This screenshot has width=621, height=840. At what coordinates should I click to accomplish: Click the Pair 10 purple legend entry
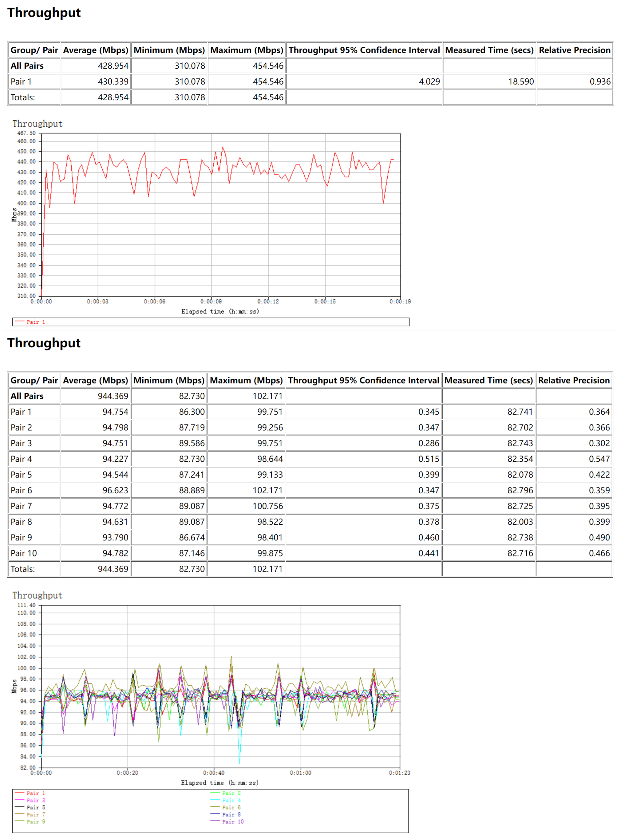[x=232, y=822]
